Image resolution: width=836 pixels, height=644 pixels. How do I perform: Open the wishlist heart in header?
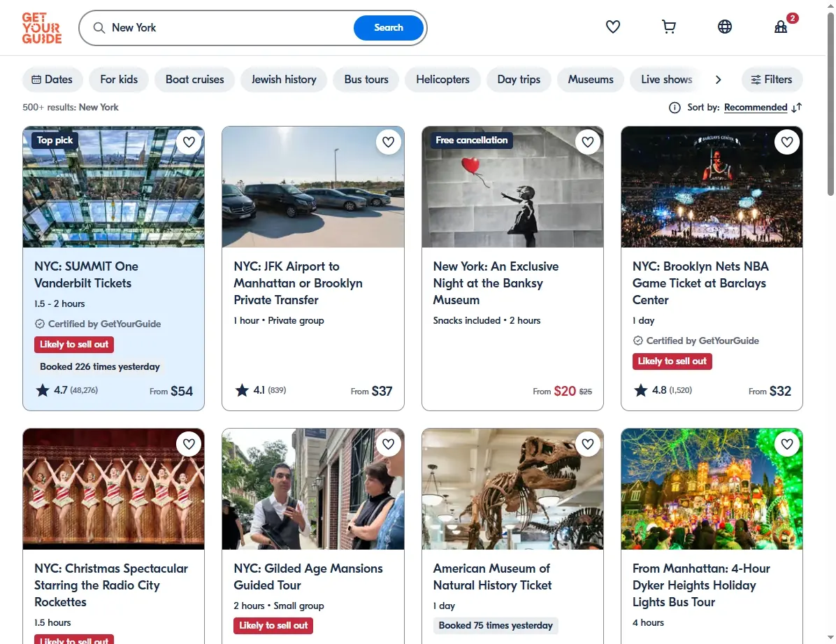click(612, 27)
